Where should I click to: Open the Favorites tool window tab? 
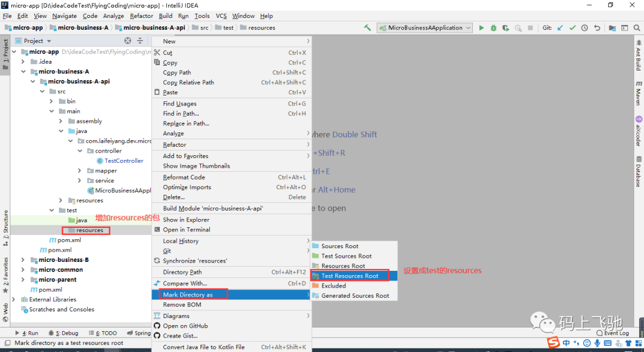[5, 275]
